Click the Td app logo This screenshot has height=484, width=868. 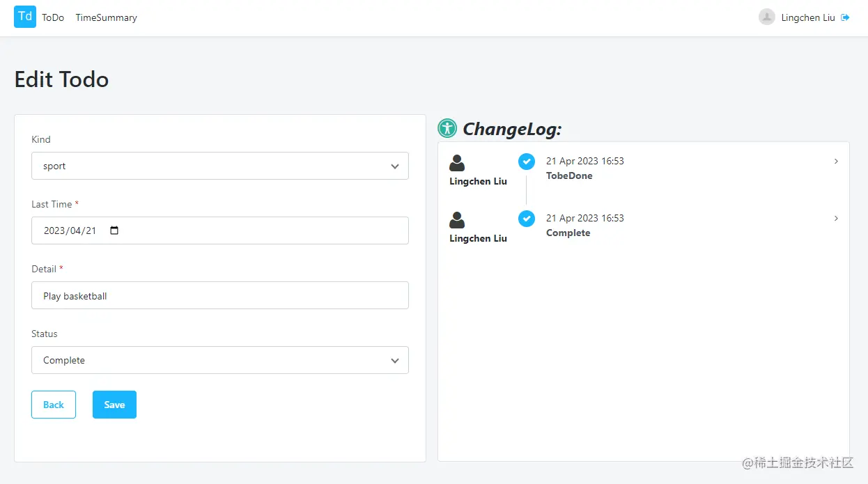(x=25, y=17)
